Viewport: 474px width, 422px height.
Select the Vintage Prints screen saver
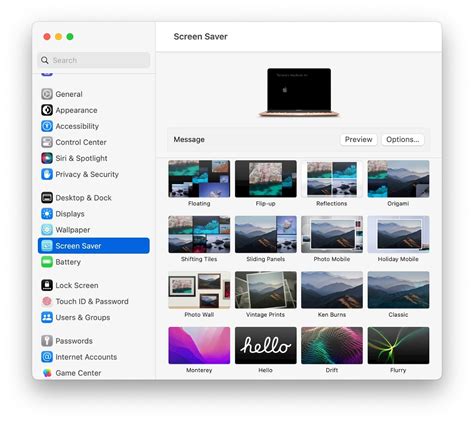pyautogui.click(x=266, y=290)
